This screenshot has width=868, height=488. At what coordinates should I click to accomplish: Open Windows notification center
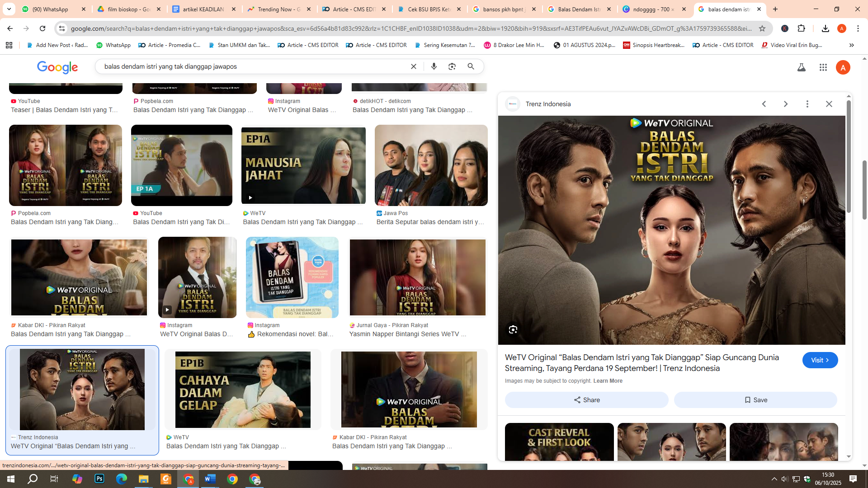[x=853, y=479]
